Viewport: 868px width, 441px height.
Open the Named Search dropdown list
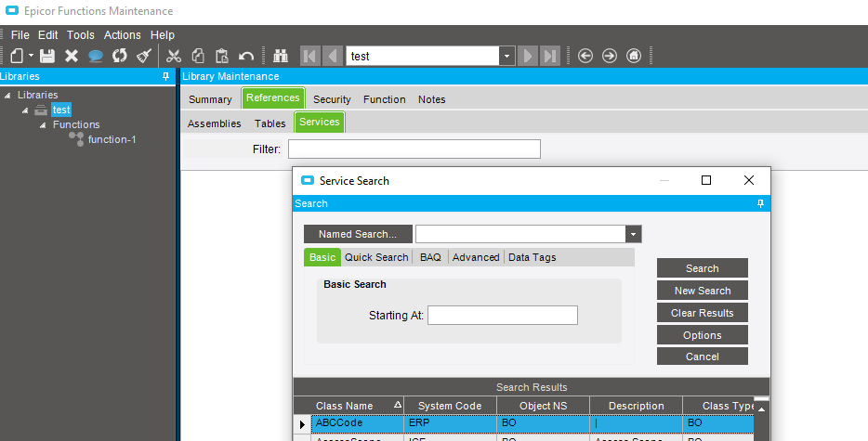pyautogui.click(x=633, y=234)
